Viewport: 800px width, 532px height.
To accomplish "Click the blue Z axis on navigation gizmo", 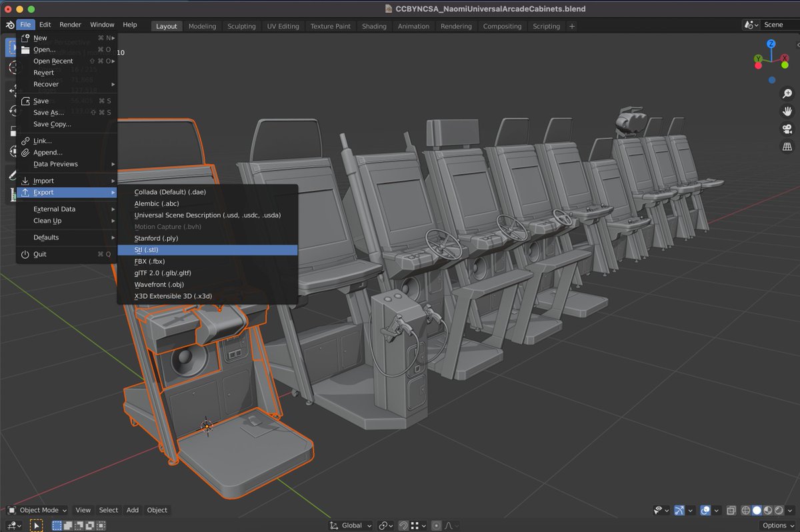I will (x=771, y=44).
